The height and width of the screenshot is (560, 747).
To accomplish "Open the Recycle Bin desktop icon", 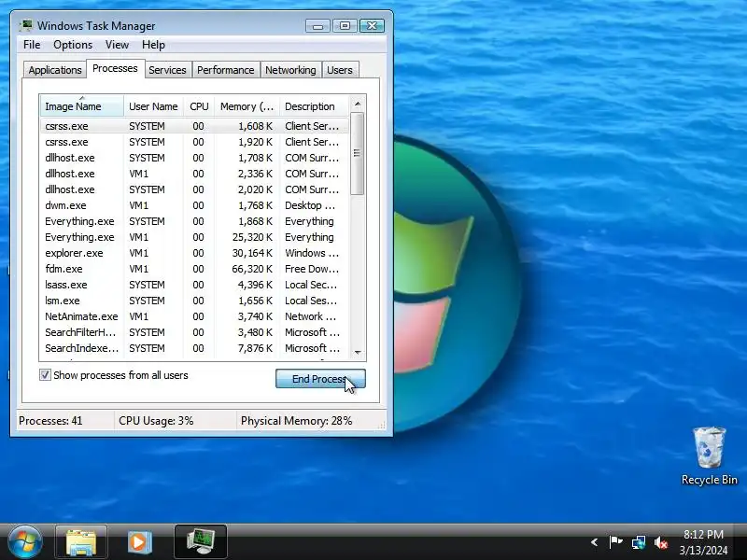I will click(x=709, y=455).
